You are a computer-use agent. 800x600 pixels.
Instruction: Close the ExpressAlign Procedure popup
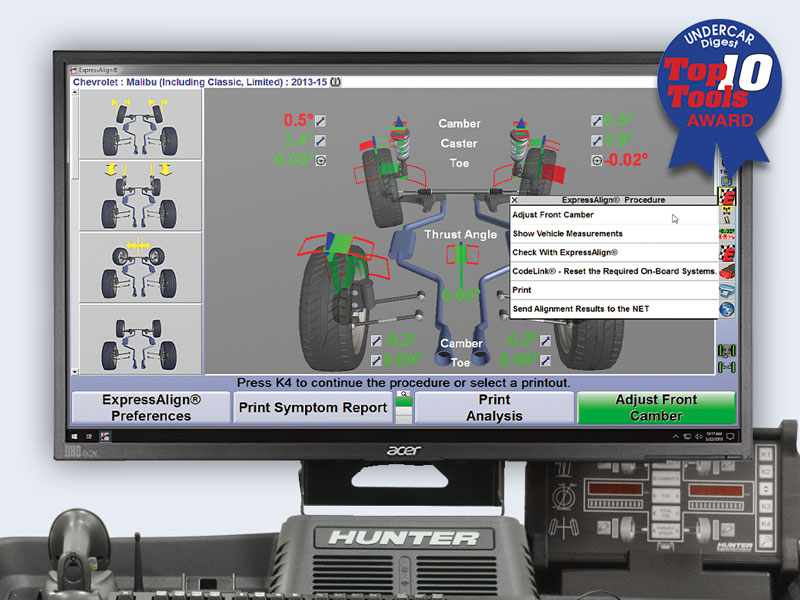point(515,200)
